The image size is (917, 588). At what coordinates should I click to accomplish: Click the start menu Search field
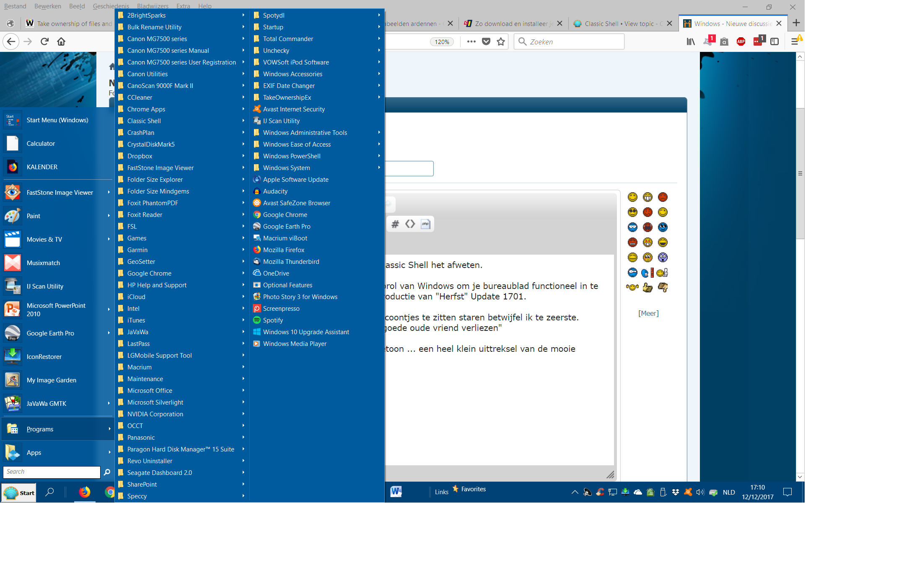[52, 472]
